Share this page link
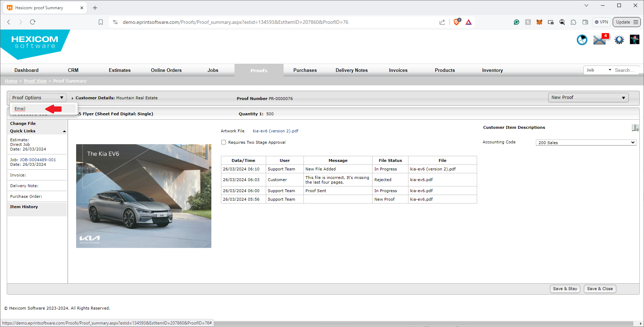 tap(442, 22)
